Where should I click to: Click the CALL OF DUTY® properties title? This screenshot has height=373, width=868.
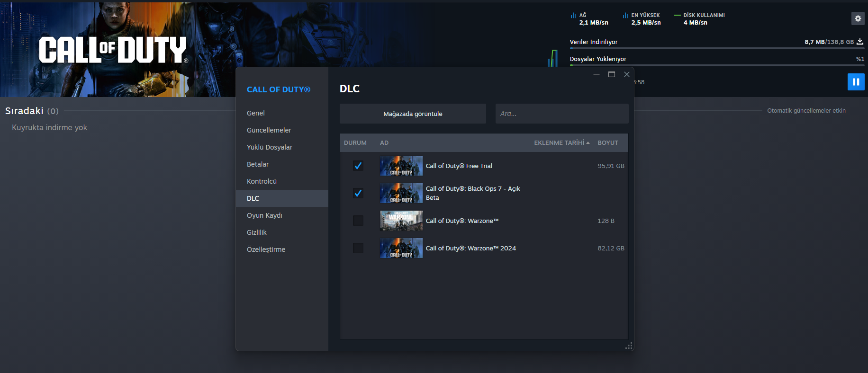pyautogui.click(x=279, y=89)
